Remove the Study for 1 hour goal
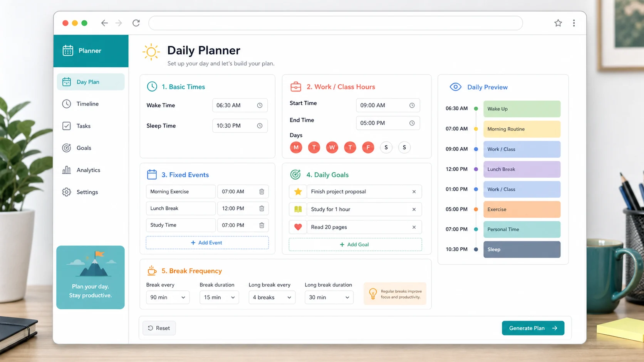Image resolution: width=644 pixels, height=362 pixels. pos(414,209)
